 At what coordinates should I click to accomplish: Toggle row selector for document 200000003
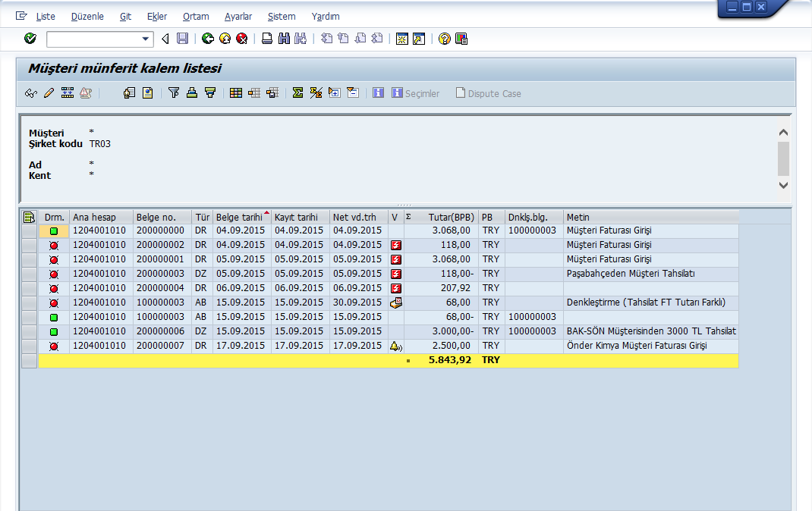click(30, 274)
